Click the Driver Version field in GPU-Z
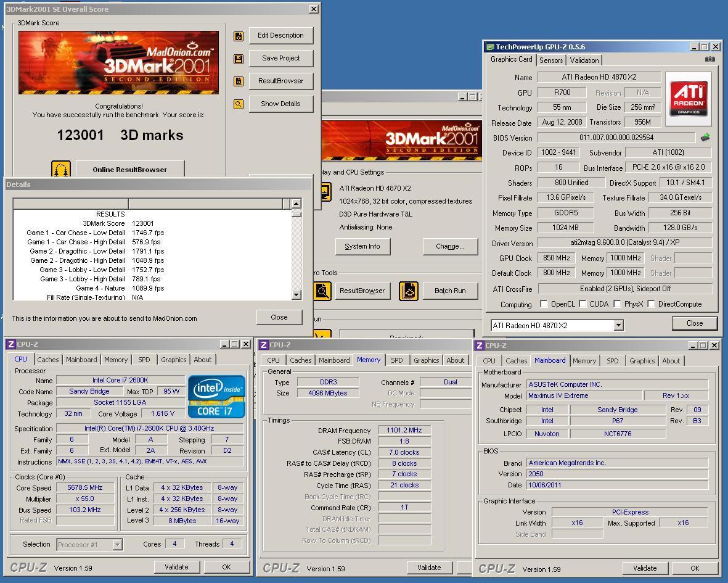This screenshot has height=583, width=728. coord(624,242)
